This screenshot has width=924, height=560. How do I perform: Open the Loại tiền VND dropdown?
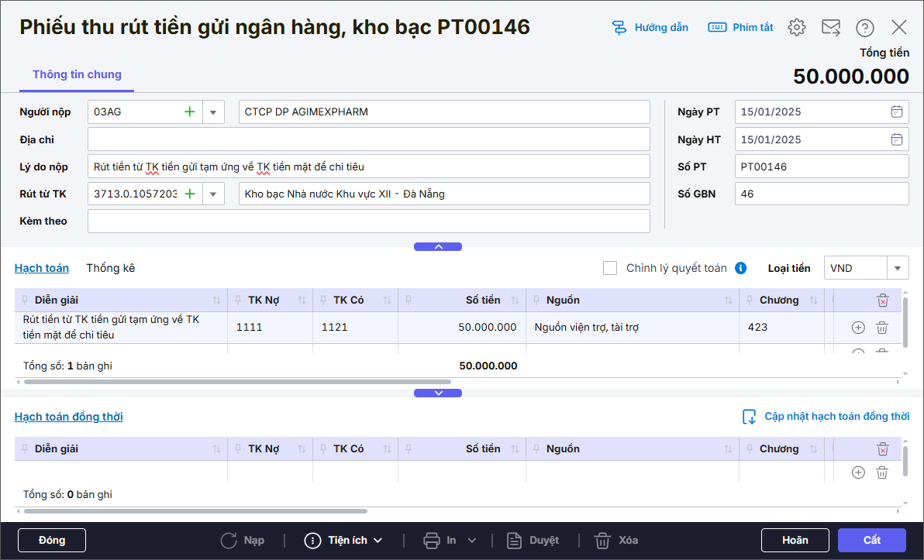(898, 269)
